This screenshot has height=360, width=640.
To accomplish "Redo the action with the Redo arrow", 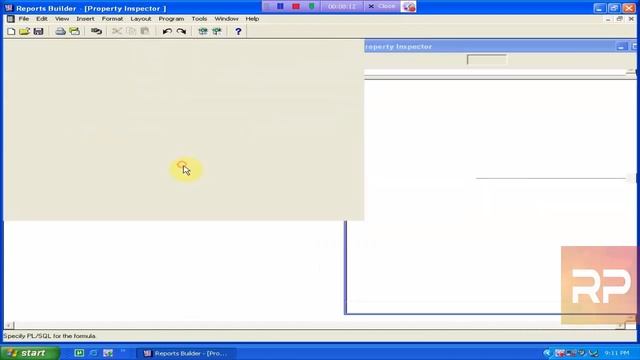I will pyautogui.click(x=181, y=31).
